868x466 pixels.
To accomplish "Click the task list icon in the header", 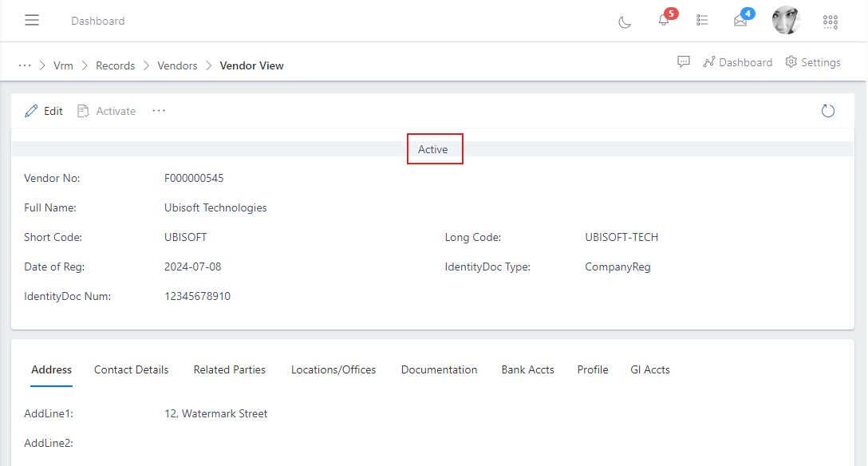I will pos(702,21).
